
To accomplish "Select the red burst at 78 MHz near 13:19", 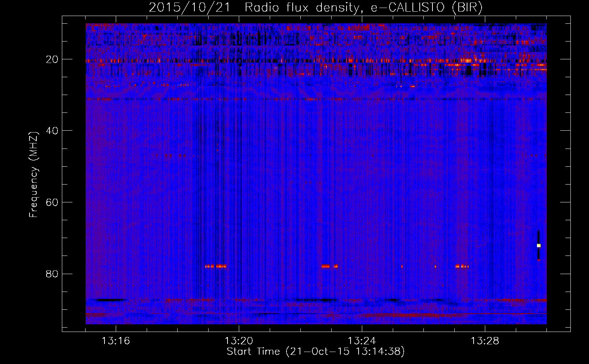I will pos(215,266).
